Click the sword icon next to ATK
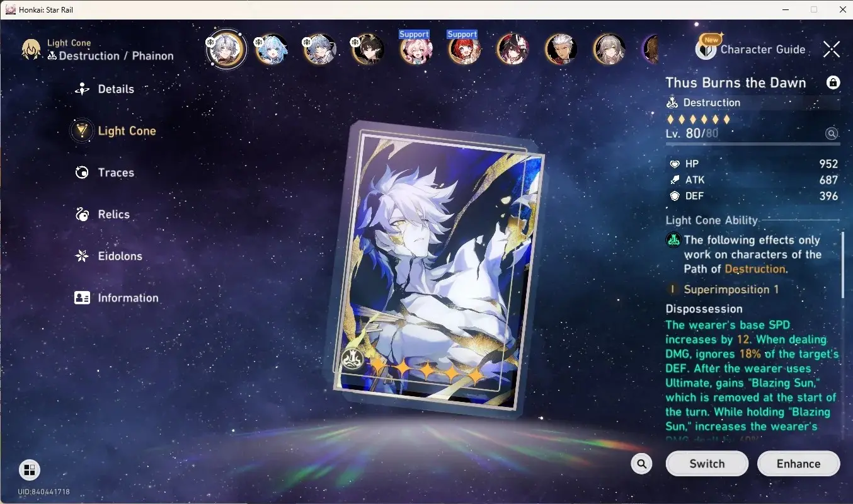 (x=674, y=180)
